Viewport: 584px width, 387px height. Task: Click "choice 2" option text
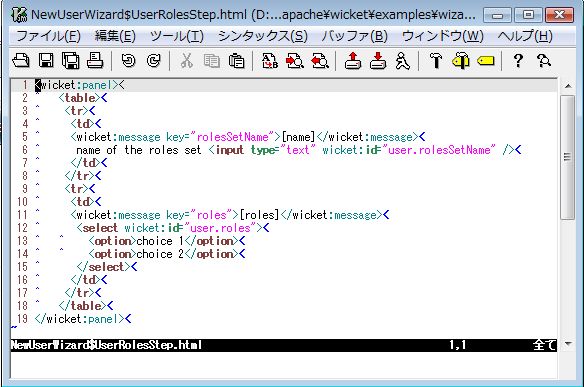(160, 254)
